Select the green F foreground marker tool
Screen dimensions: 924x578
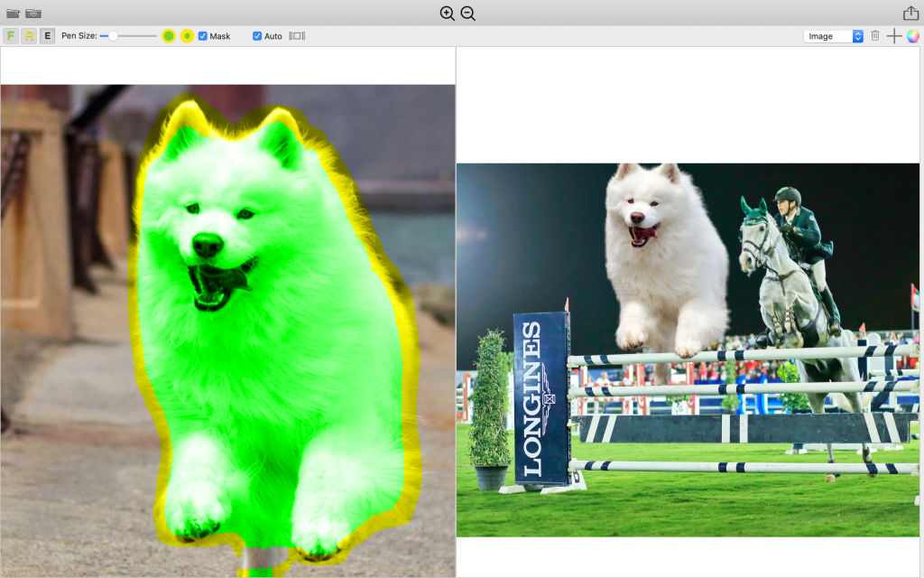click(11, 36)
